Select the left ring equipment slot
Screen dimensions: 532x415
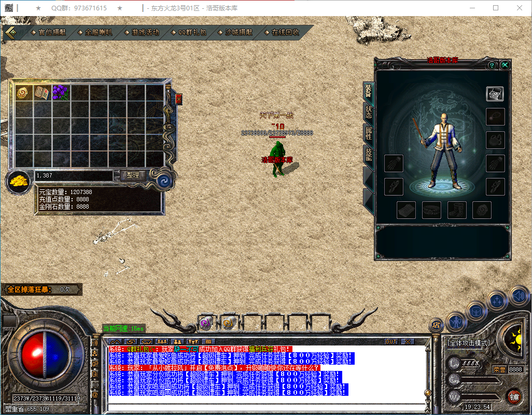click(394, 187)
